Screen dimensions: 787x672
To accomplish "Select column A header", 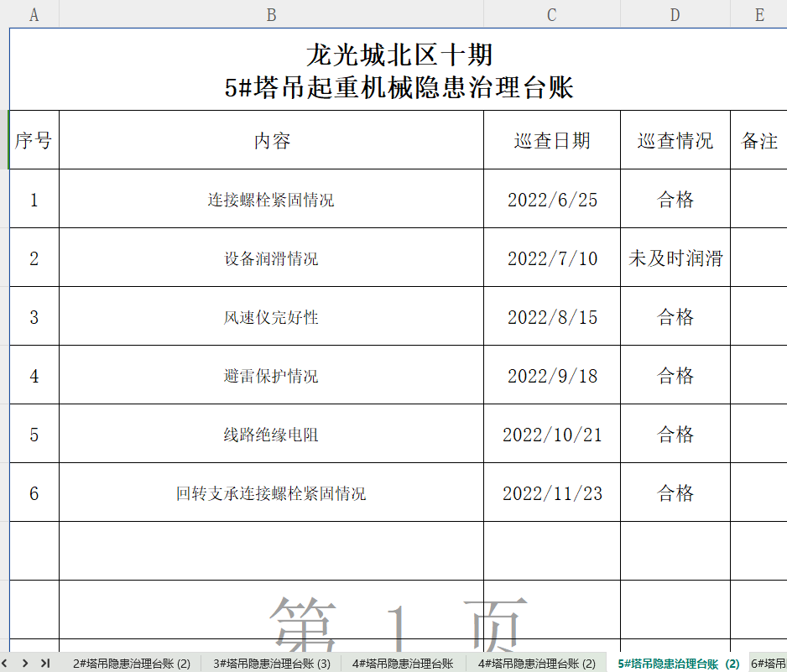I will (34, 14).
